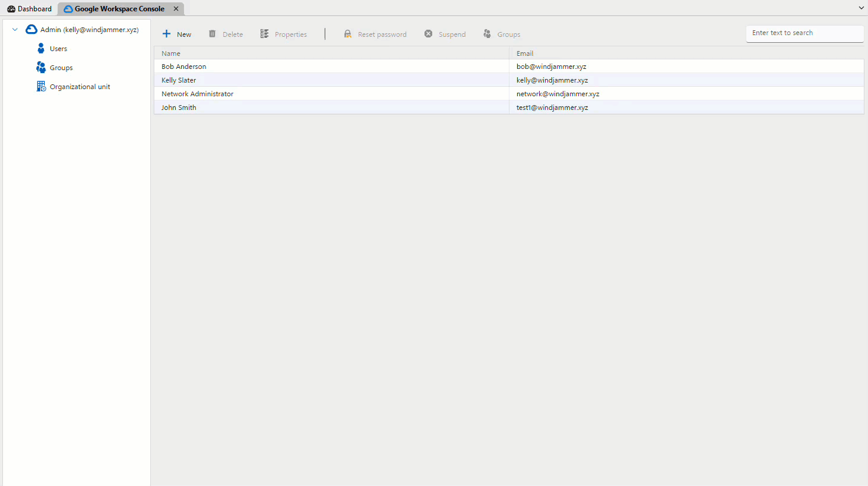Select the Organizational unit building icon
868x486 pixels.
(x=41, y=87)
